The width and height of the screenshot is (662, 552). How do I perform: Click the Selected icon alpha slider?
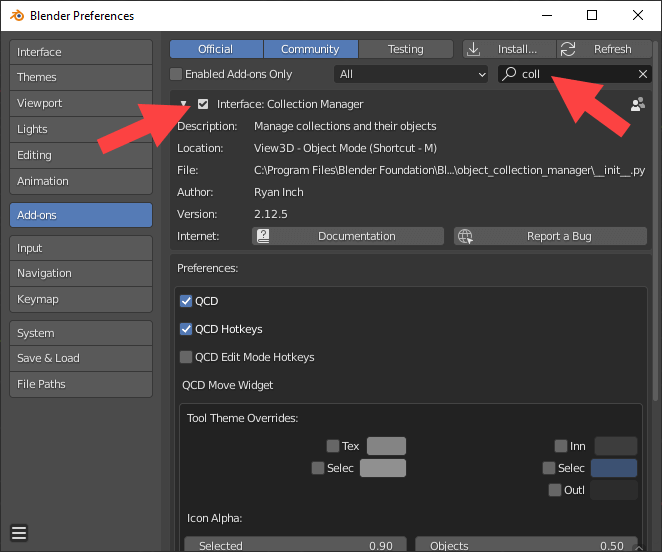pos(296,544)
